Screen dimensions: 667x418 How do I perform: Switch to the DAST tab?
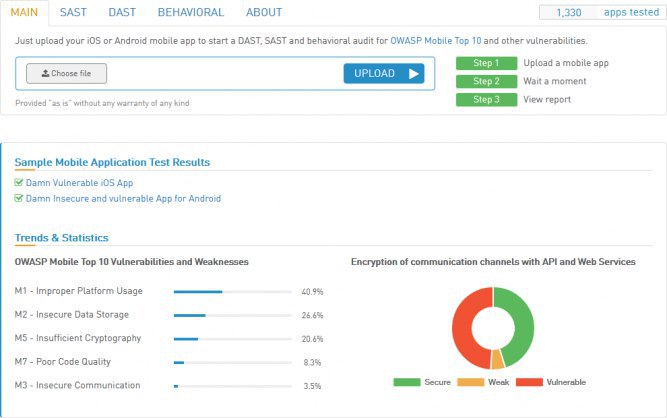(x=122, y=12)
